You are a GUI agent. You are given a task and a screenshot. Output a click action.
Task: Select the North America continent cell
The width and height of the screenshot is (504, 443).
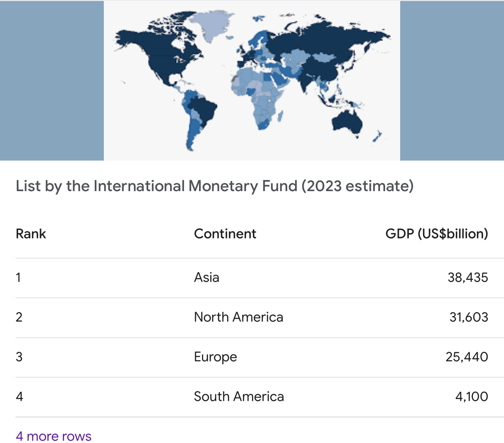pyautogui.click(x=239, y=317)
